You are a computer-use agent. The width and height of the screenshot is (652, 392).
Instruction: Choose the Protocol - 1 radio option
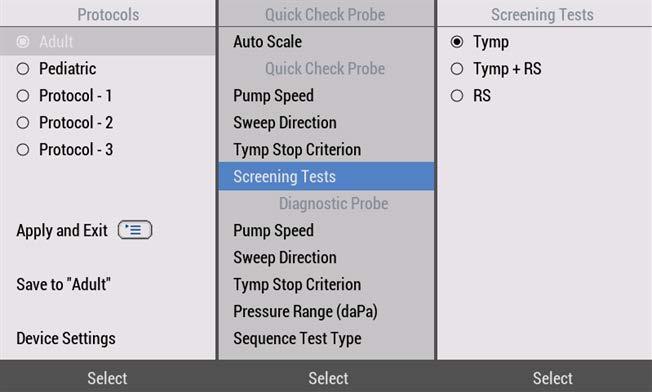pos(23,96)
